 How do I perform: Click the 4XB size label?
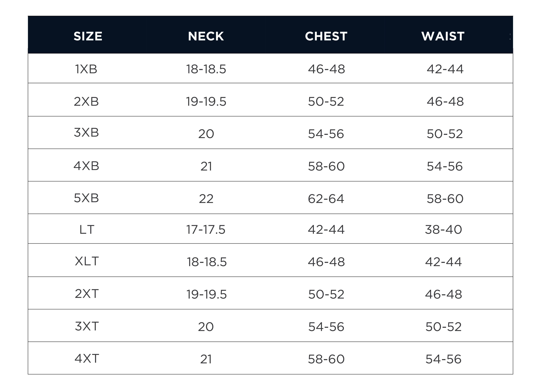pyautogui.click(x=86, y=166)
